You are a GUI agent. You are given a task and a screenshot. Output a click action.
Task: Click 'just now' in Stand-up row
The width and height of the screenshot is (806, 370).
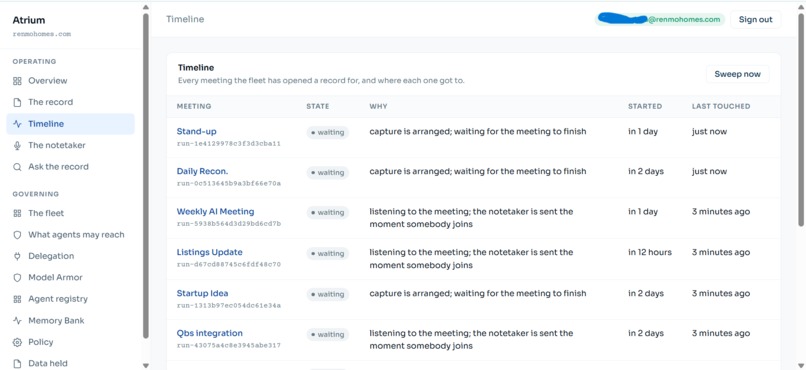(x=709, y=132)
